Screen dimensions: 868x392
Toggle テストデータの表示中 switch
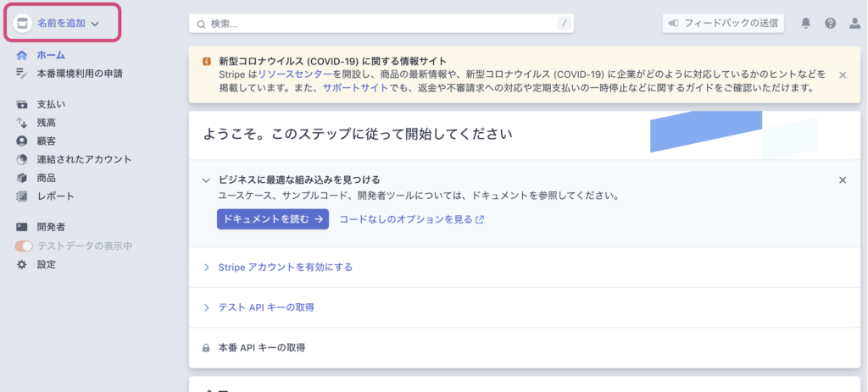point(24,246)
